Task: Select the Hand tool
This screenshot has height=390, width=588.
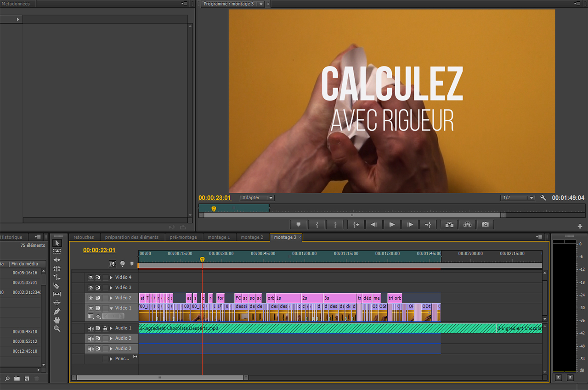Action: click(x=57, y=320)
